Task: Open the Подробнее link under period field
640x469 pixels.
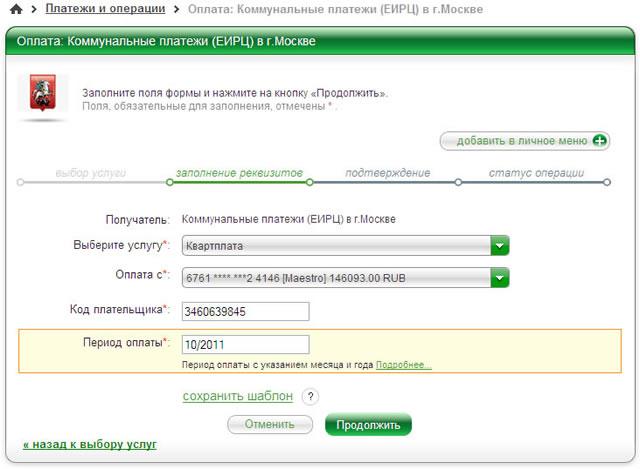Action: (x=403, y=365)
